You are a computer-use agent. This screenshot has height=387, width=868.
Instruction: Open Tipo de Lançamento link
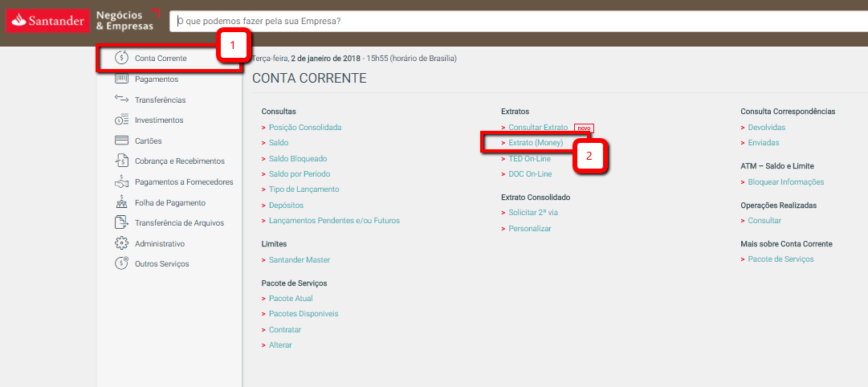[304, 189]
